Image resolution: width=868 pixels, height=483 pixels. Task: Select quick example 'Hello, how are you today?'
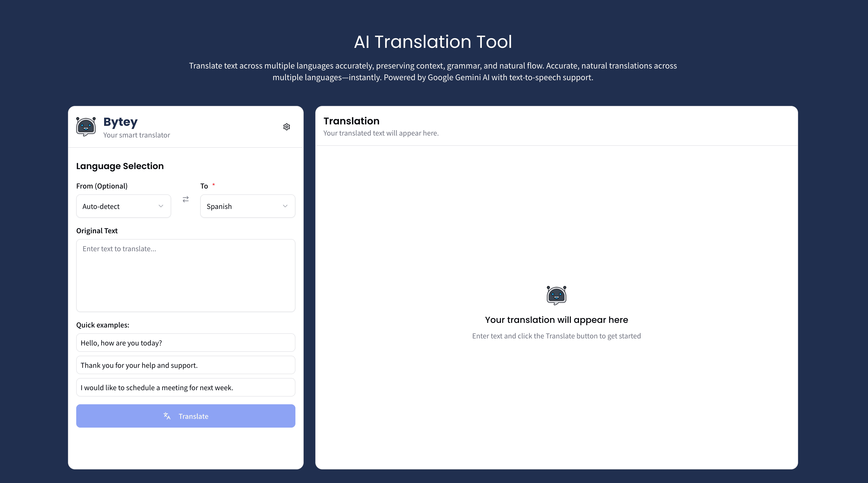pyautogui.click(x=185, y=342)
